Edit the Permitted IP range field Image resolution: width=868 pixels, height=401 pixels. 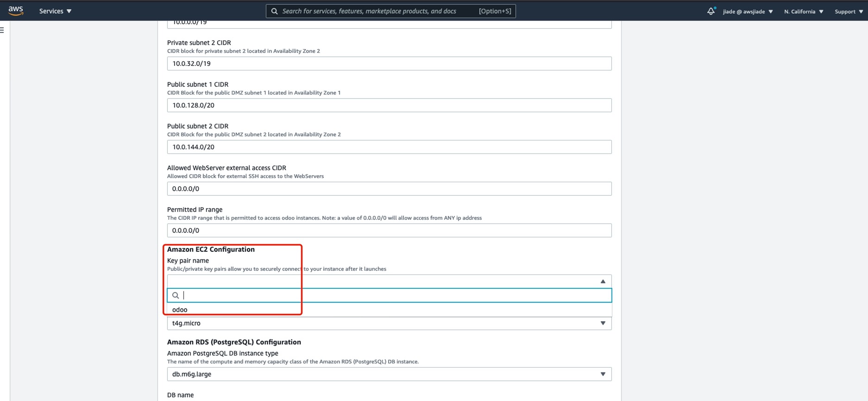point(389,230)
